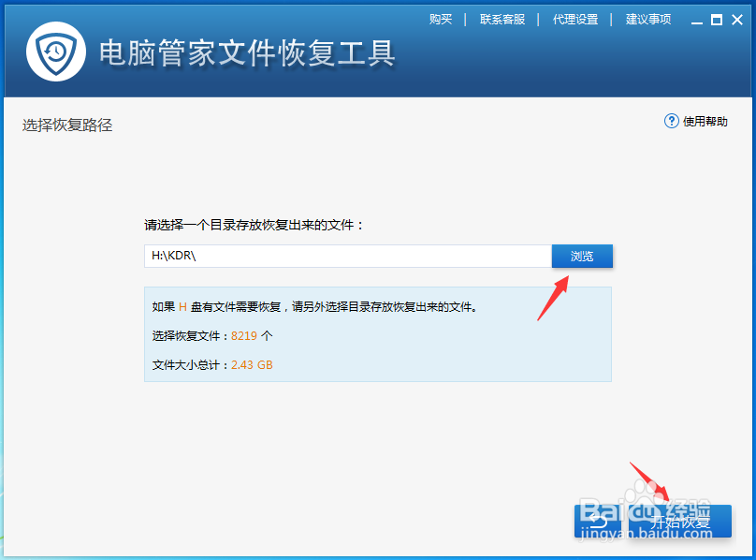Click the back arrow button
This screenshot has width=756, height=560.
click(598, 521)
